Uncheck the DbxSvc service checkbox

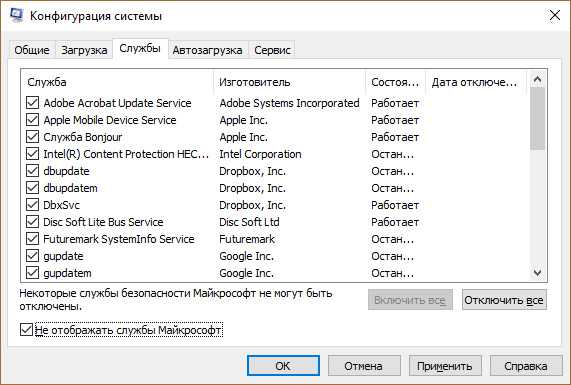(x=32, y=205)
